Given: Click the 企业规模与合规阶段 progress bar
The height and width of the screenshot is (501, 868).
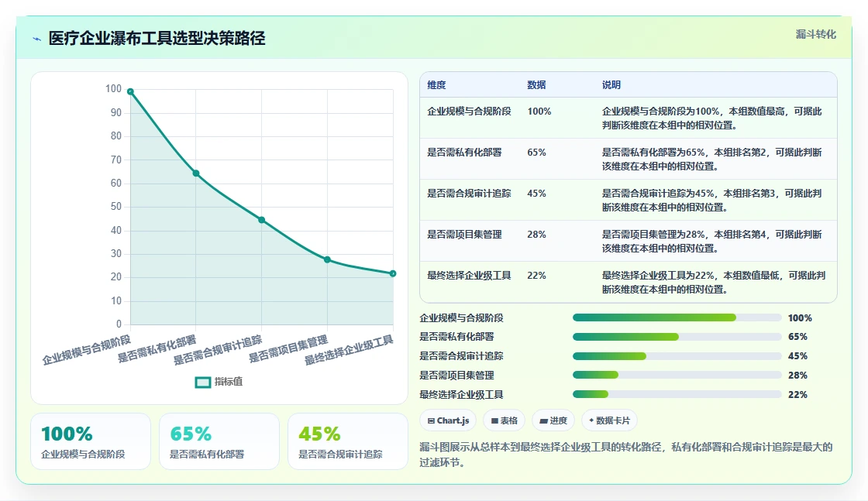Looking at the screenshot, I should click(x=677, y=318).
